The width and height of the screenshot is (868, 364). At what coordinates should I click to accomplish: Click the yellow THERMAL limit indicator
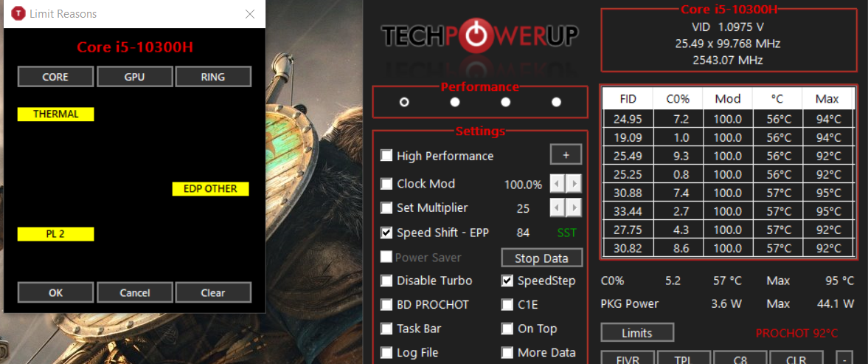(x=56, y=114)
